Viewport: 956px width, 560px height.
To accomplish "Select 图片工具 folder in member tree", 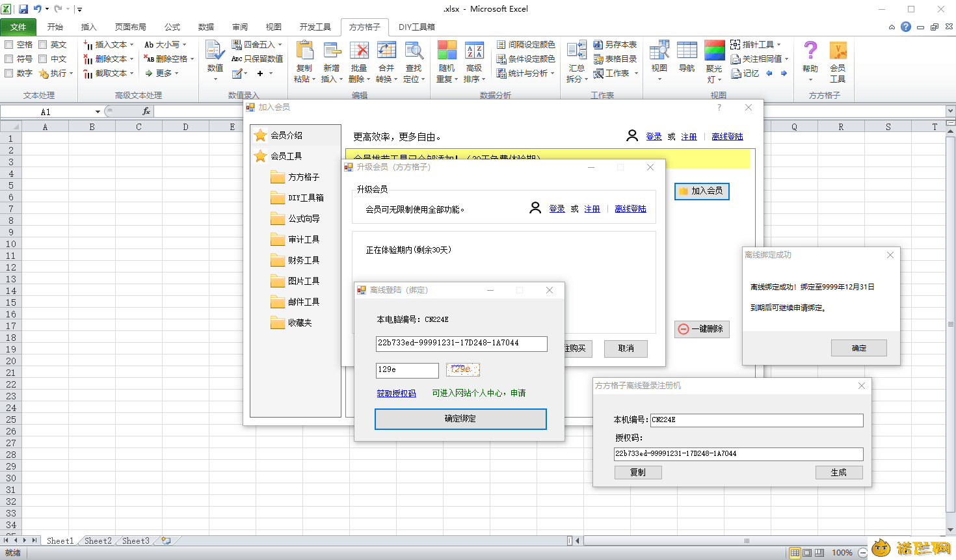I will (x=295, y=281).
